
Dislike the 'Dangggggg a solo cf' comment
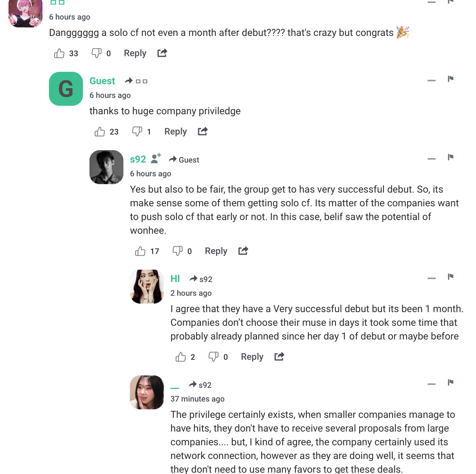(x=96, y=53)
